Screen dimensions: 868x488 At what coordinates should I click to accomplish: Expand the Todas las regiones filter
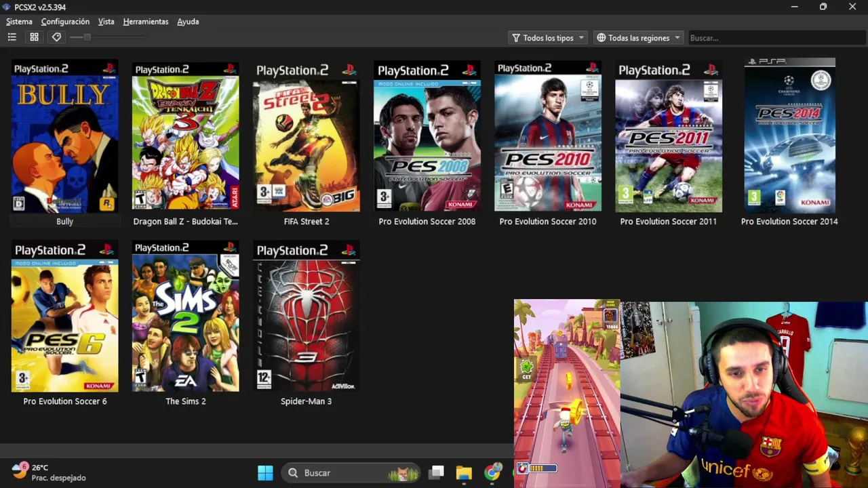pos(638,38)
